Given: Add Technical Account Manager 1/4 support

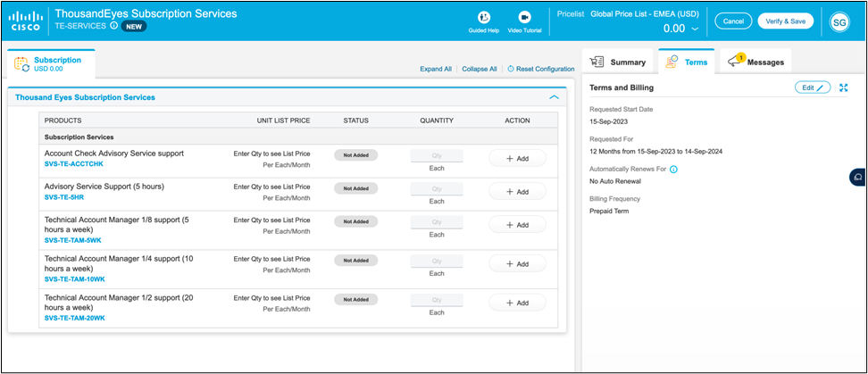Looking at the screenshot, I should pos(517,264).
